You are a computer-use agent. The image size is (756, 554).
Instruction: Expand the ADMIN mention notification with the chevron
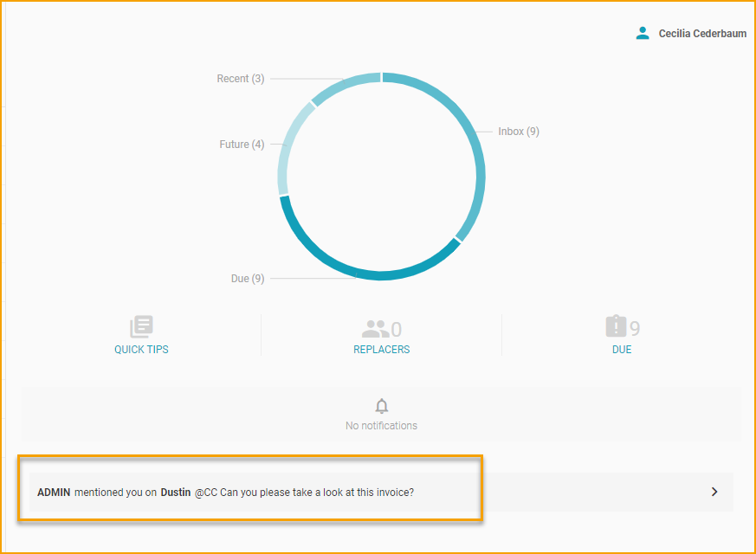click(714, 491)
